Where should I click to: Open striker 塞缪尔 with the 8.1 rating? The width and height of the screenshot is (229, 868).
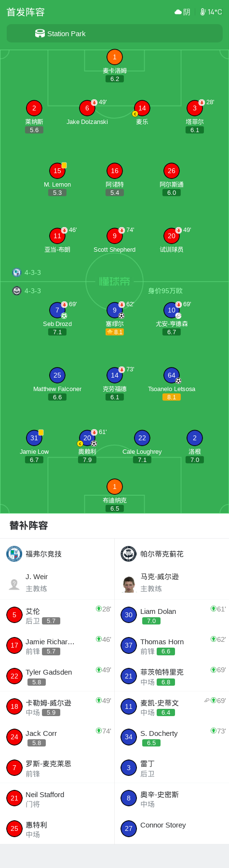pyautogui.click(x=115, y=310)
